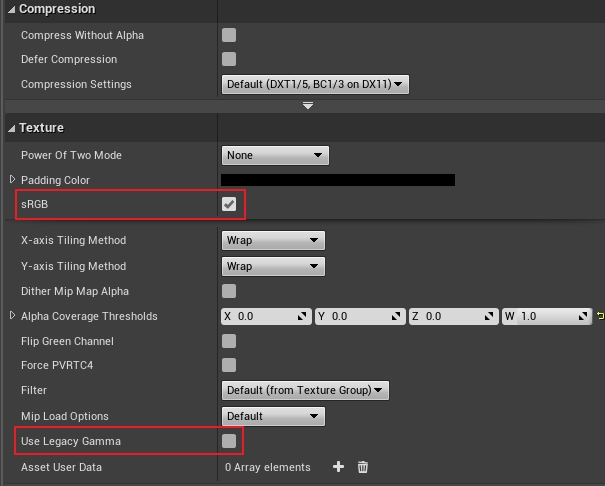
Task: Show advanced Compression options arrow
Action: pyautogui.click(x=308, y=105)
